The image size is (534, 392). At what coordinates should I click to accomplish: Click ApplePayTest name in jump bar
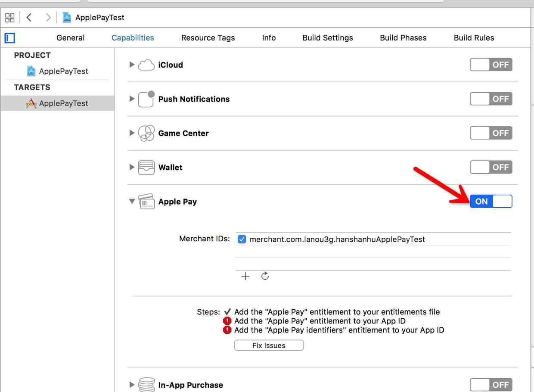pos(100,18)
